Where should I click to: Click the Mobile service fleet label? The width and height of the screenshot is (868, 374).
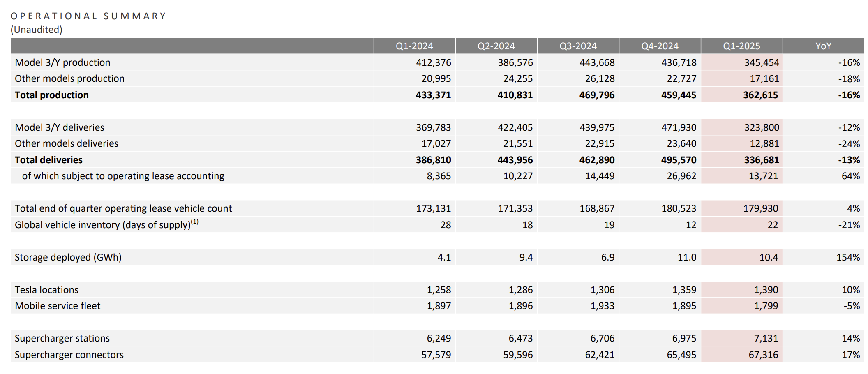tap(58, 306)
